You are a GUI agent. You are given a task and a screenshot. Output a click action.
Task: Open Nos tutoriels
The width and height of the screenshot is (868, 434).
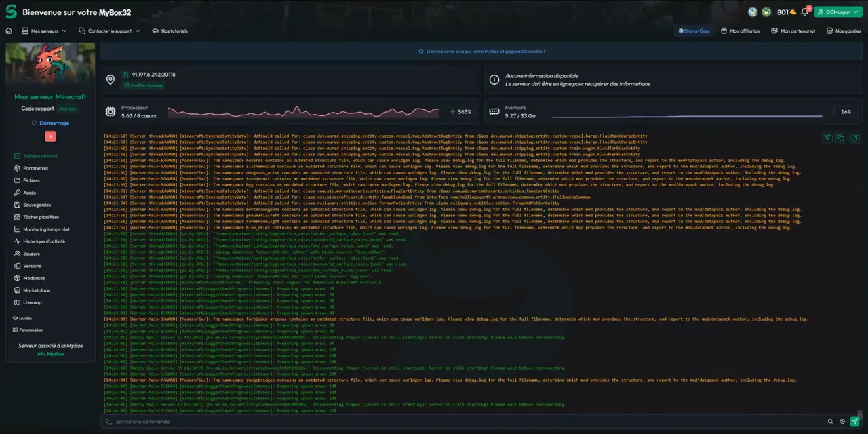point(170,31)
